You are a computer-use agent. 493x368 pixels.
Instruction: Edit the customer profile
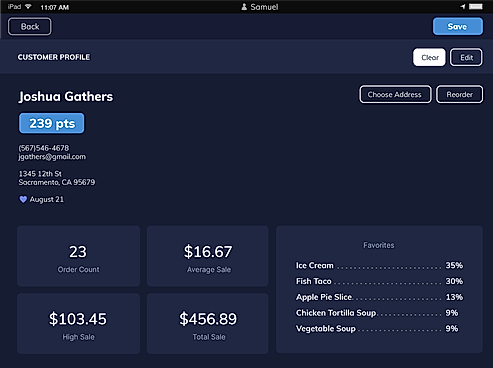[466, 57]
